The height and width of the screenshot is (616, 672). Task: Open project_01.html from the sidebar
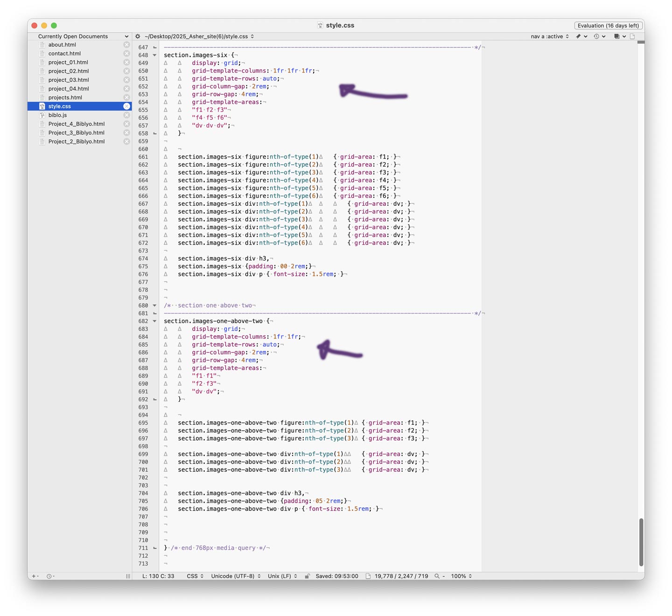coord(68,62)
